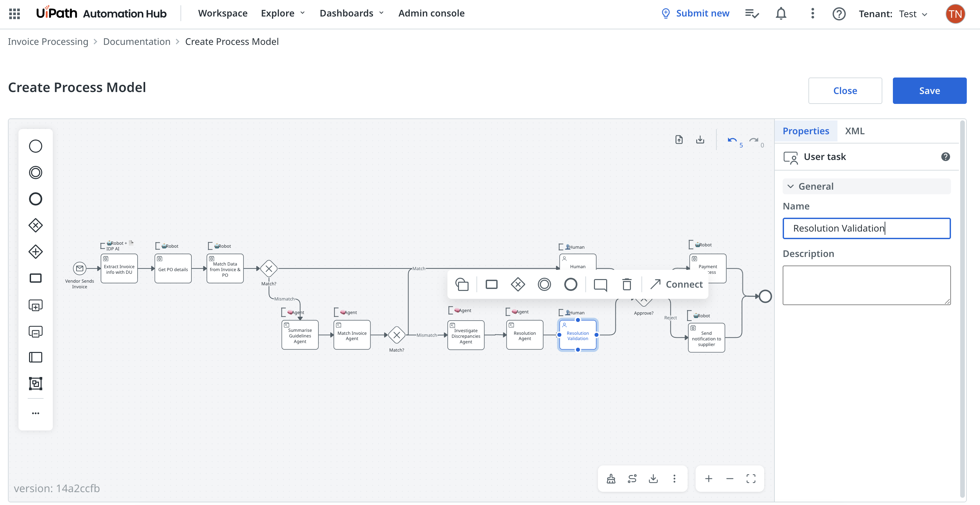Open the apps grid launcher
This screenshot has height=505, width=980.
14,14
